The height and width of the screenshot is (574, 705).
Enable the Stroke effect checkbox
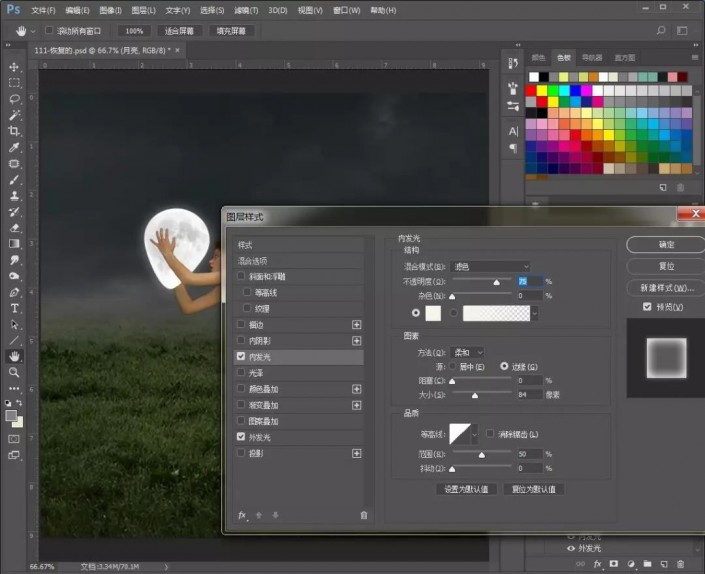pyautogui.click(x=241, y=324)
